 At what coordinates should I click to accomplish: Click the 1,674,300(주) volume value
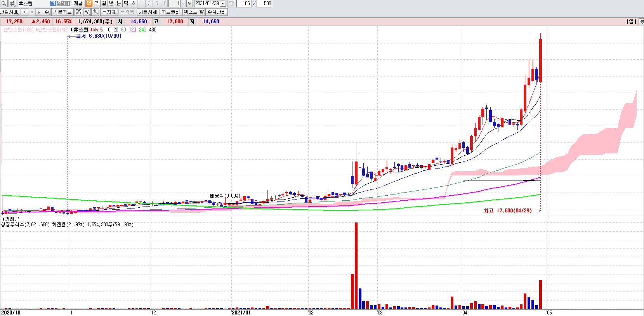(x=95, y=22)
